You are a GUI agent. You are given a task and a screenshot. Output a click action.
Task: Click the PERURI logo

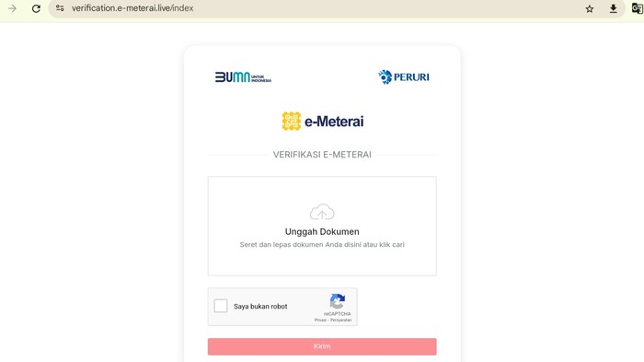pos(404,77)
